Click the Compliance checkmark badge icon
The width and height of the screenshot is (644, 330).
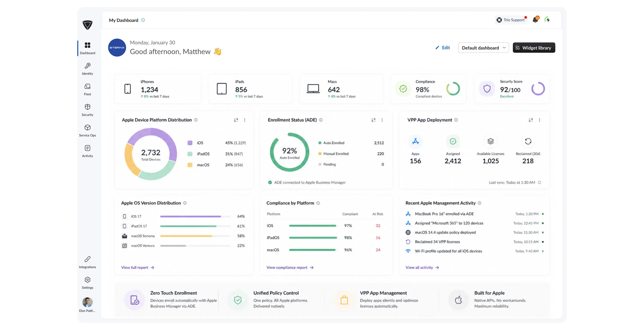click(x=403, y=89)
